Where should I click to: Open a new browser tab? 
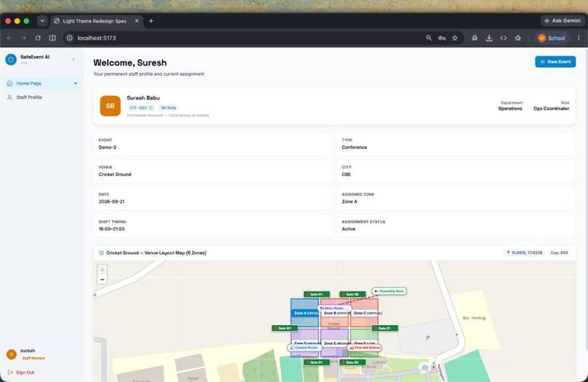pos(151,21)
